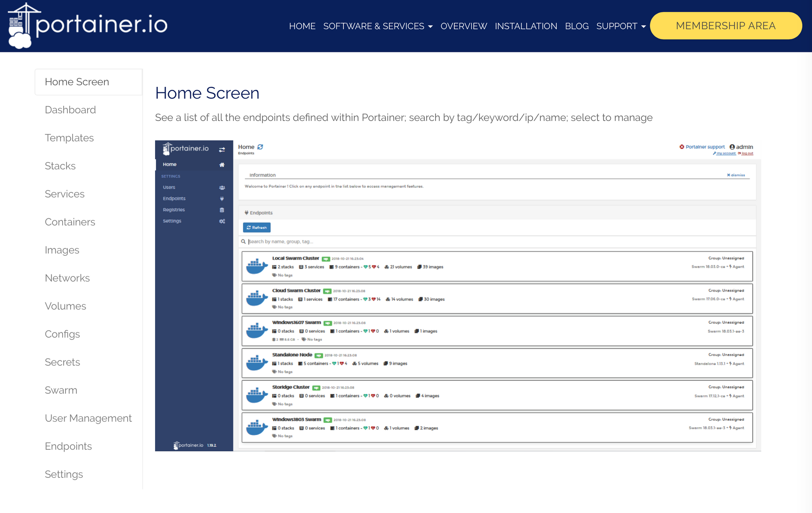Click the portainer.io footer logo in sidebar

pyautogui.click(x=188, y=445)
